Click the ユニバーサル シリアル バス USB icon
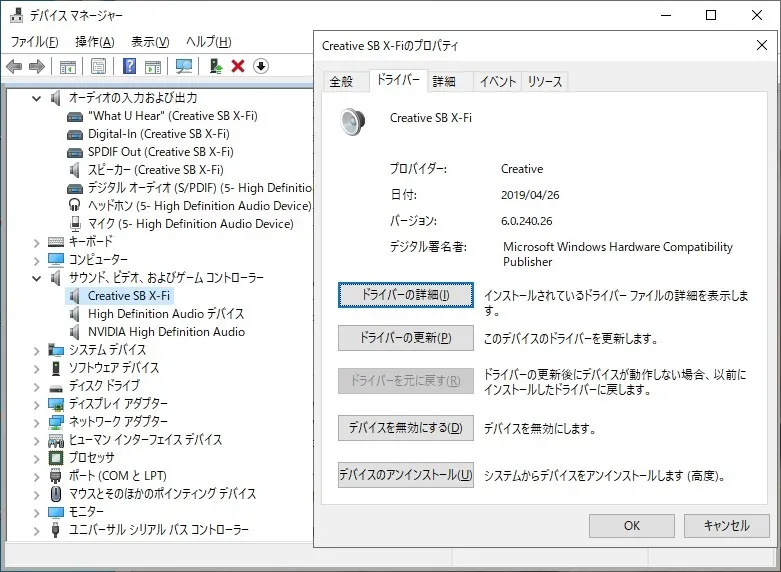 pos(56,530)
